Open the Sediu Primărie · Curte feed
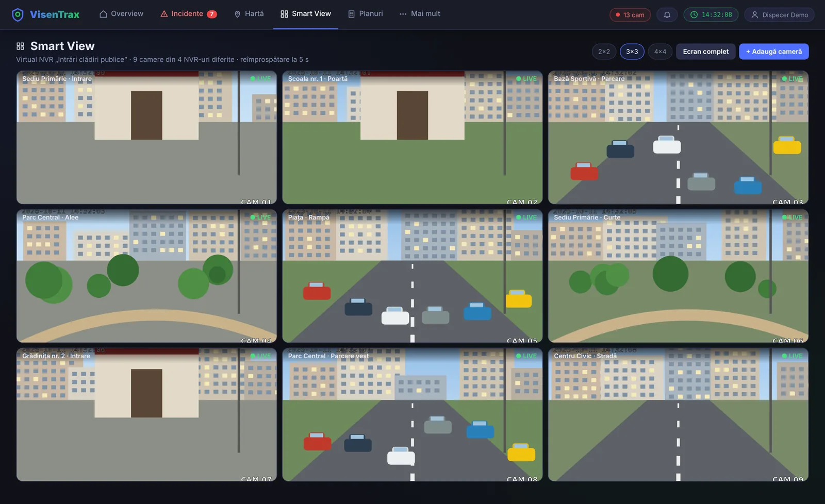The width and height of the screenshot is (825, 504). click(678, 276)
